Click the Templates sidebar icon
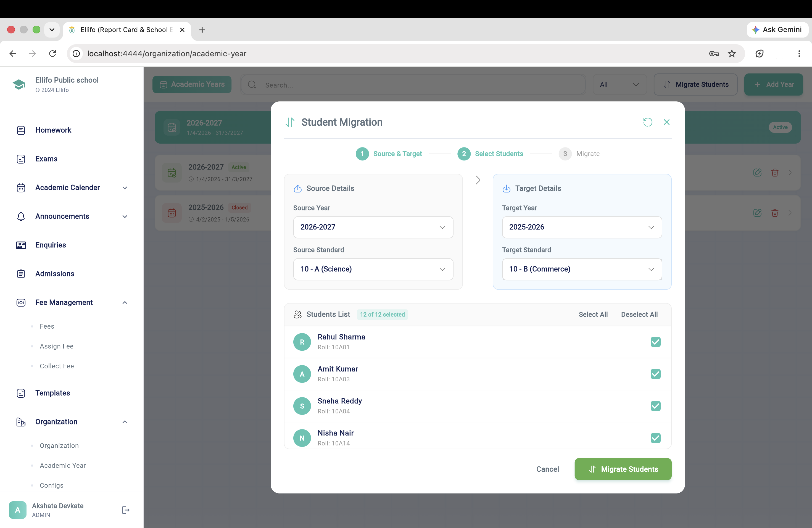The height and width of the screenshot is (528, 812). [21, 393]
